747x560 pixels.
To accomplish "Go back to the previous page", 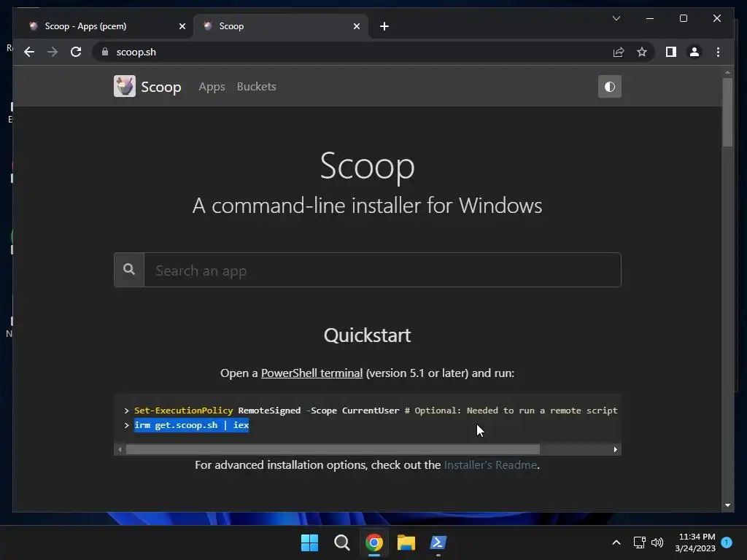I will (29, 52).
